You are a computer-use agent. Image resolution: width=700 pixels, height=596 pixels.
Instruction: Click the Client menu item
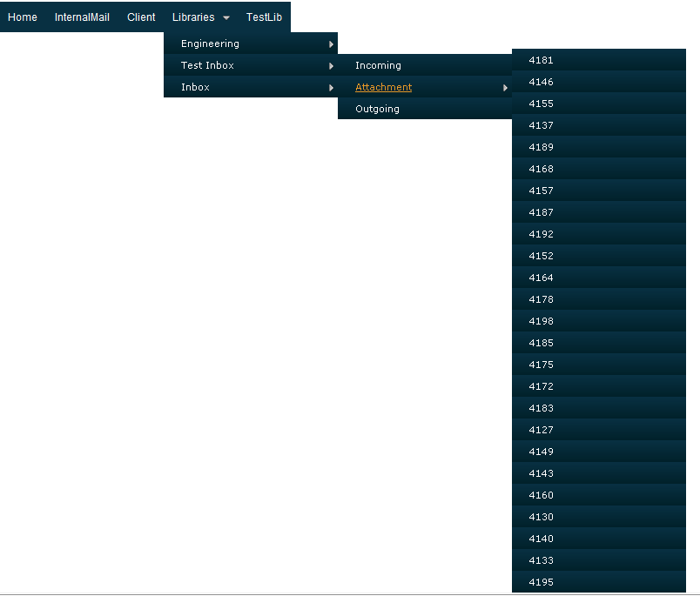point(141,17)
